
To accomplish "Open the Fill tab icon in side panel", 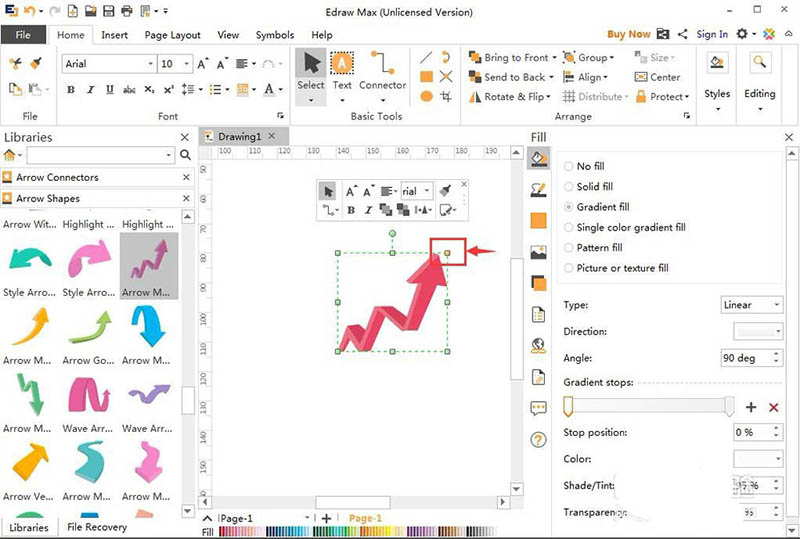I will click(538, 158).
